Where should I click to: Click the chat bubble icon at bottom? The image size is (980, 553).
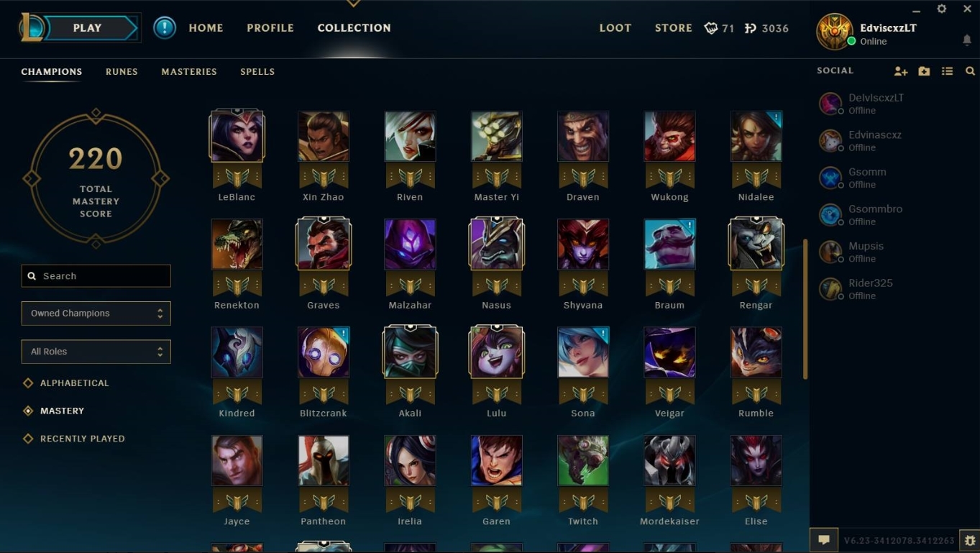pyautogui.click(x=824, y=539)
